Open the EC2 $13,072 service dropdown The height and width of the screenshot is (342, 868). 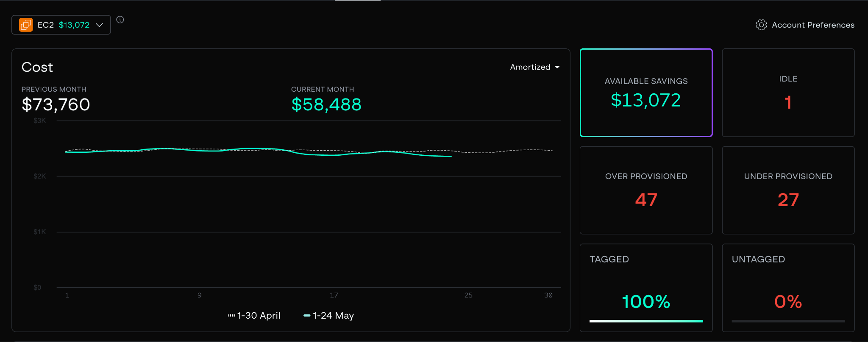click(x=61, y=25)
